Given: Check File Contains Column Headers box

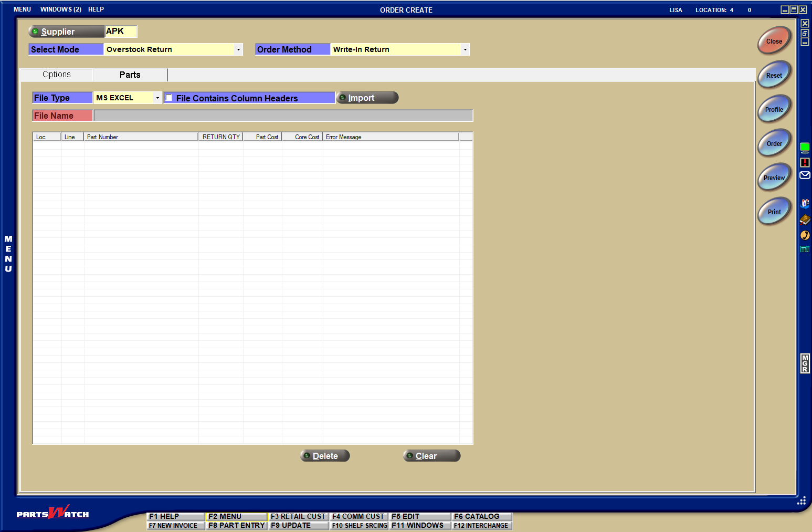Looking at the screenshot, I should 169,98.
